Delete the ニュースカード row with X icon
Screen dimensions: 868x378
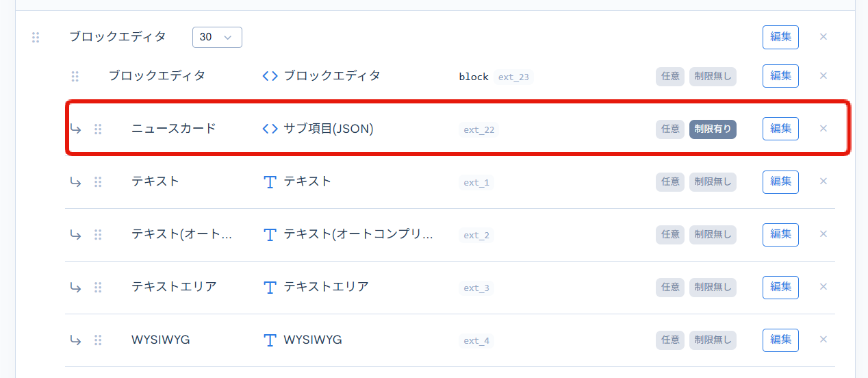pyautogui.click(x=824, y=129)
